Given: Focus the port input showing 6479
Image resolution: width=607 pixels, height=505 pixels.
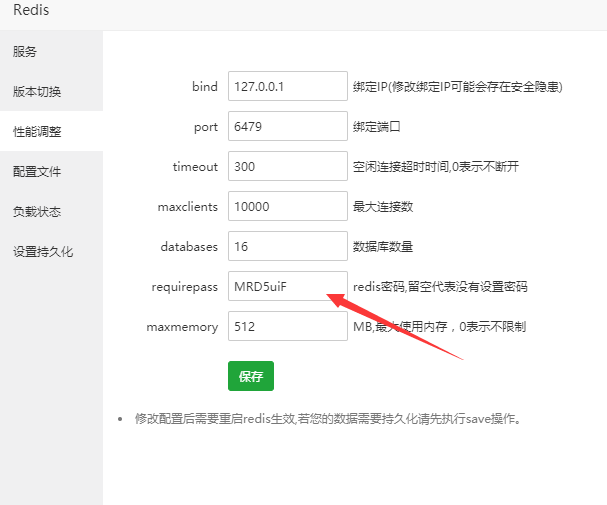Looking at the screenshot, I should click(x=288, y=126).
